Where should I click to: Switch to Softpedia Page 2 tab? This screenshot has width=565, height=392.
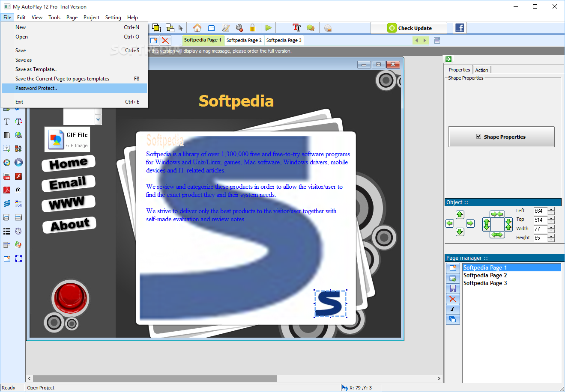pos(244,40)
